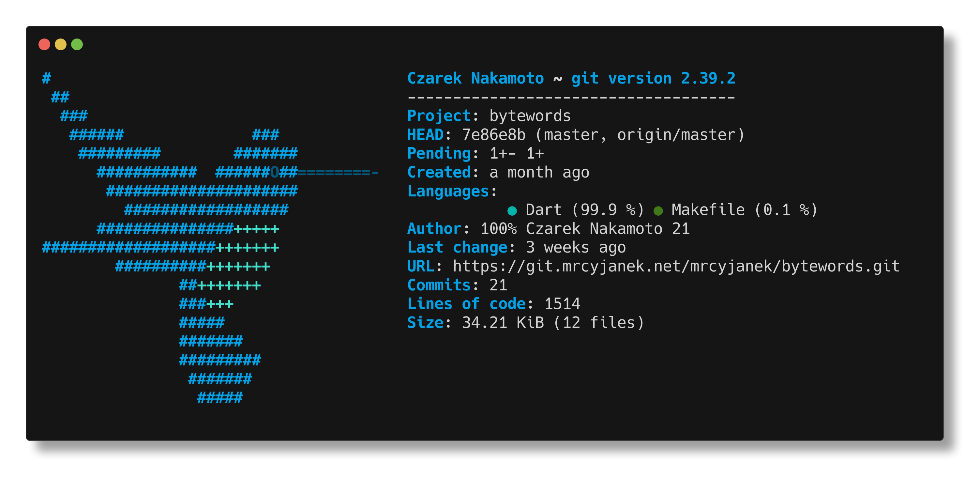
Task: Click the Languages label
Action: [448, 192]
